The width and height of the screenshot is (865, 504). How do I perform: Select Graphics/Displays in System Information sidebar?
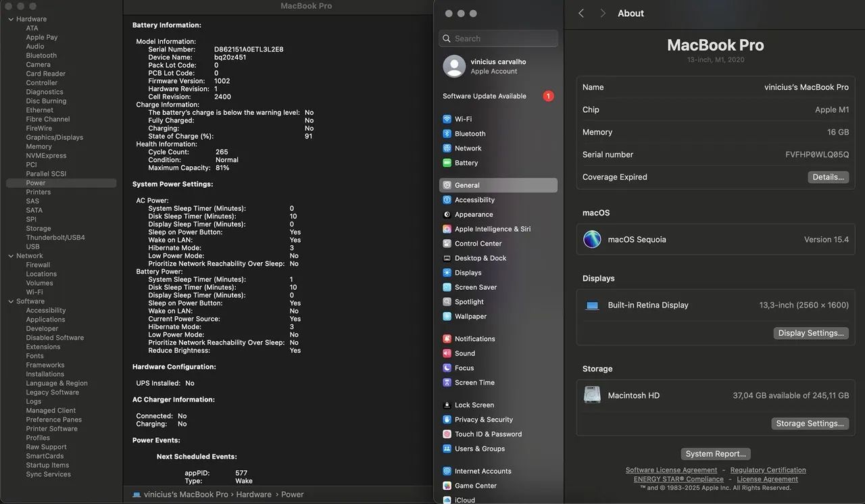point(55,137)
